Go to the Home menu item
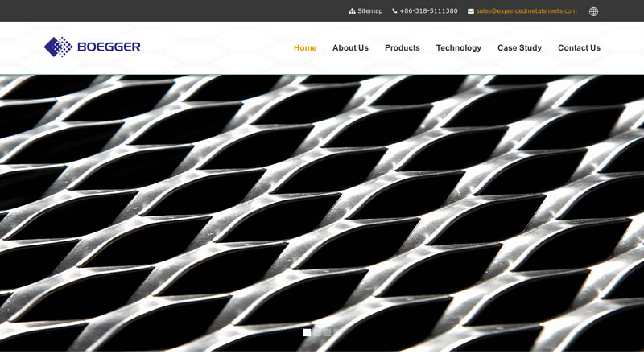Screen dimensions: 644x362 point(305,48)
